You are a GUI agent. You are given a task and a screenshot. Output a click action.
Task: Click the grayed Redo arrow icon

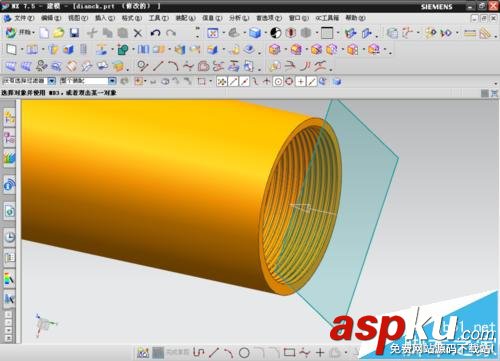pyautogui.click(x=171, y=33)
